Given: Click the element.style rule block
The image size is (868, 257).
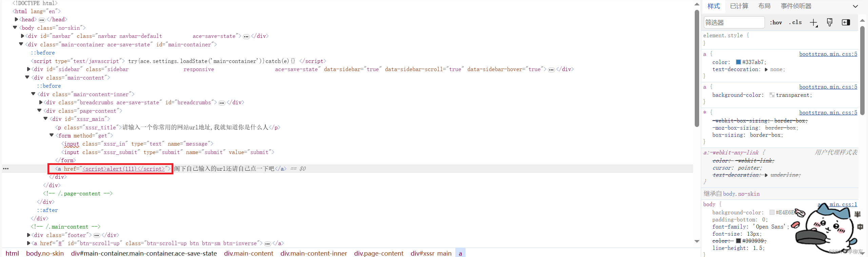Looking at the screenshot, I should point(780,39).
